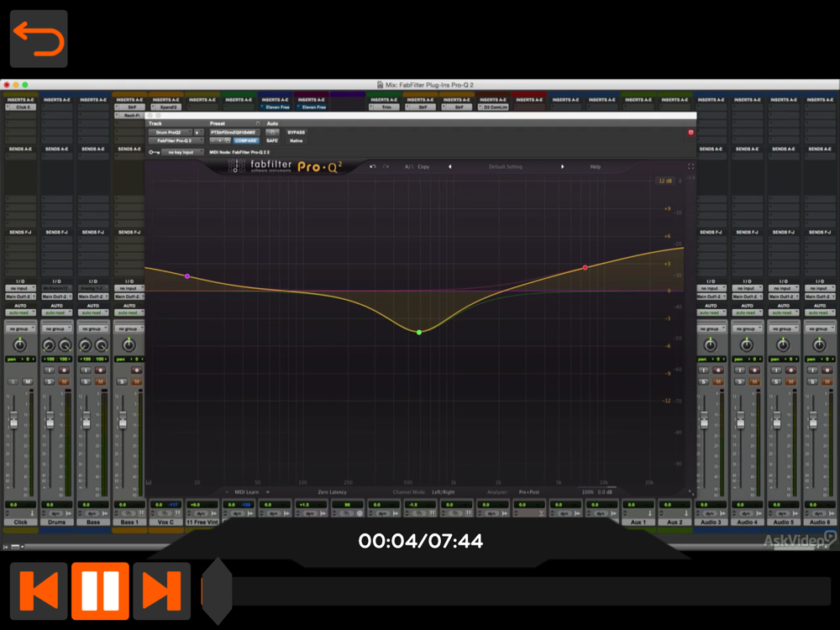Toggle input monitoring on Bass track
Screen dimensions: 840x630
point(86,370)
